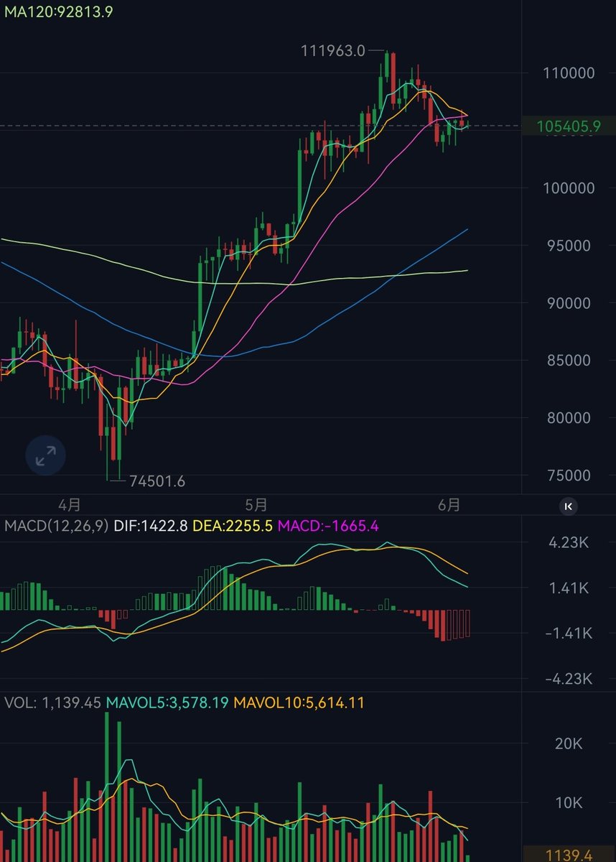The width and height of the screenshot is (616, 862).
Task: Click the 10K volume axis label
Action: (569, 802)
